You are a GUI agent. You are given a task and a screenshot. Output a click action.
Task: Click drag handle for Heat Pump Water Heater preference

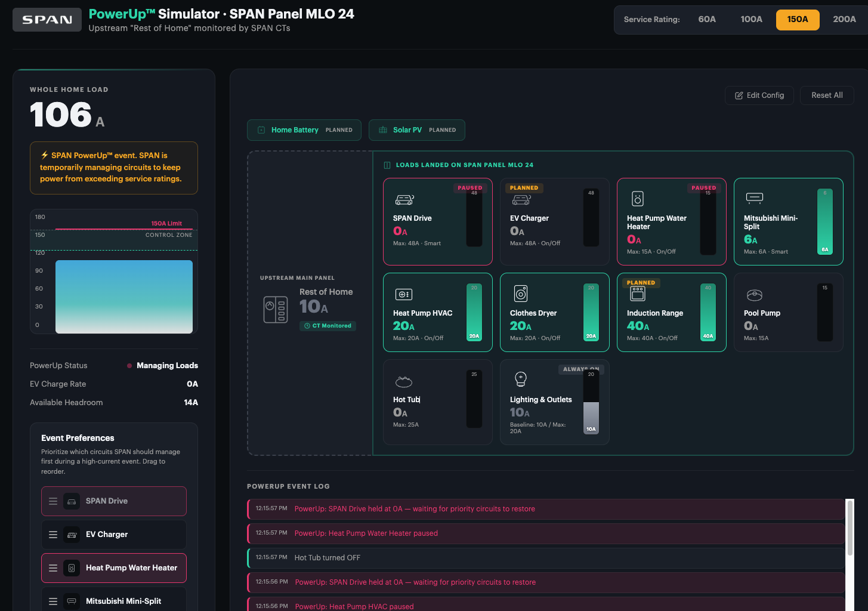(x=53, y=568)
